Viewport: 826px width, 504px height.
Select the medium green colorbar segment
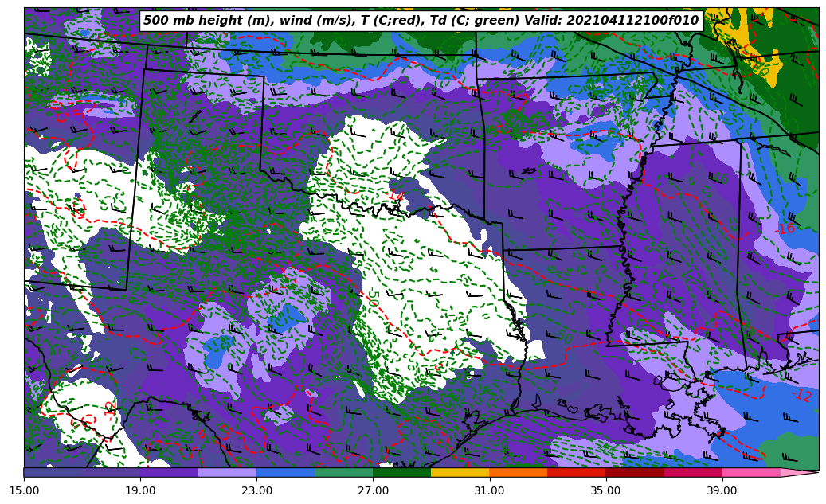[343, 472]
